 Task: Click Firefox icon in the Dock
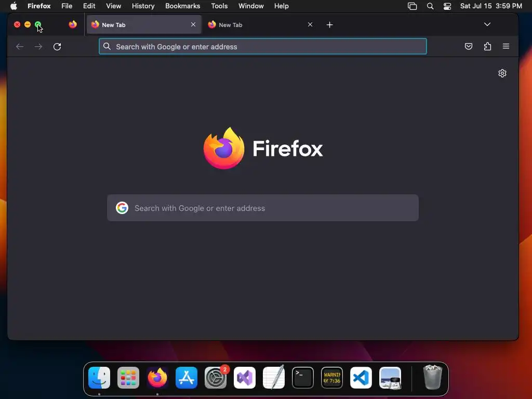point(157,378)
